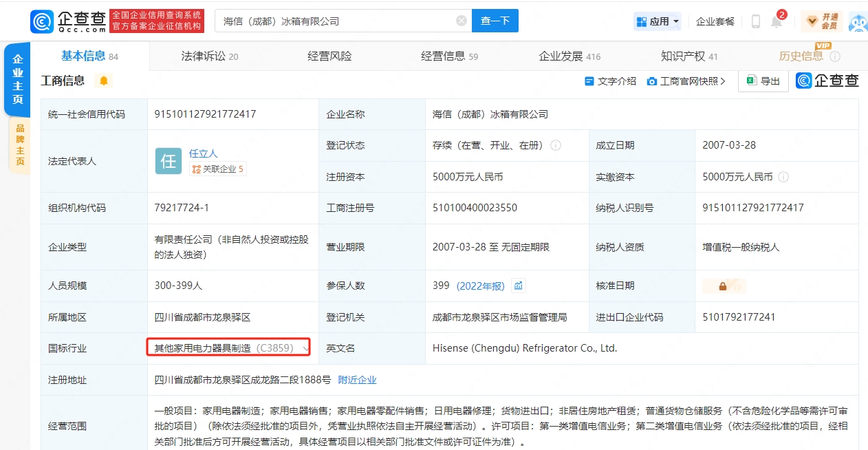
Task: Switch to the 知识产权 tab
Action: click(689, 56)
